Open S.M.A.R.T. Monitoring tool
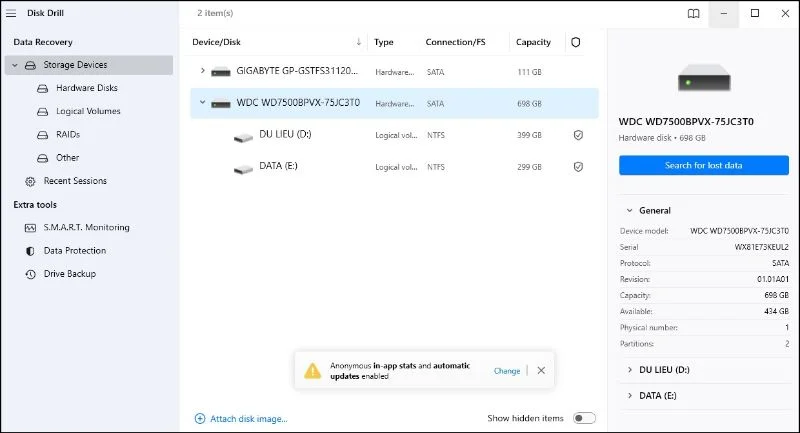Image resolution: width=800 pixels, height=433 pixels. tap(86, 227)
